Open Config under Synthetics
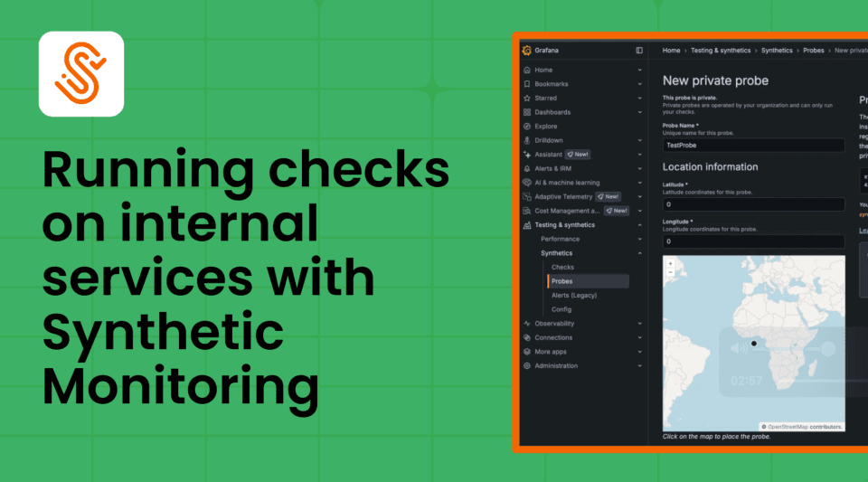Image resolution: width=868 pixels, height=482 pixels. click(561, 309)
